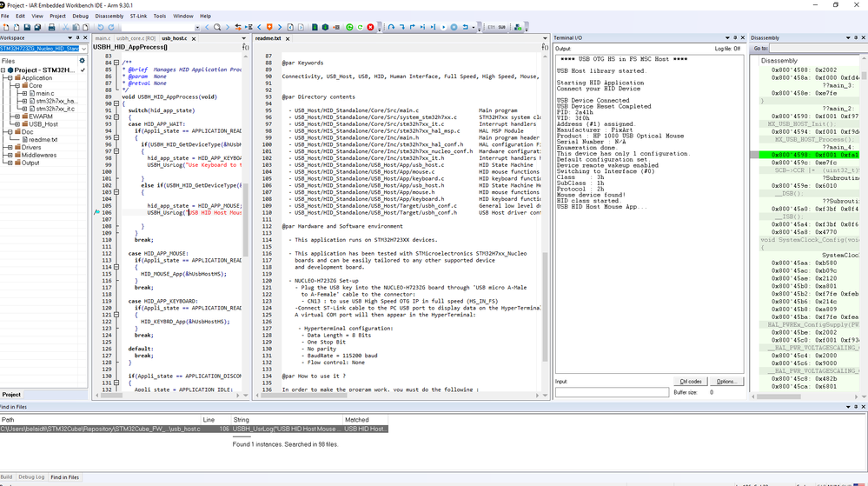Collapse the code fold at line 90
The image size is (868, 486).
click(x=116, y=103)
